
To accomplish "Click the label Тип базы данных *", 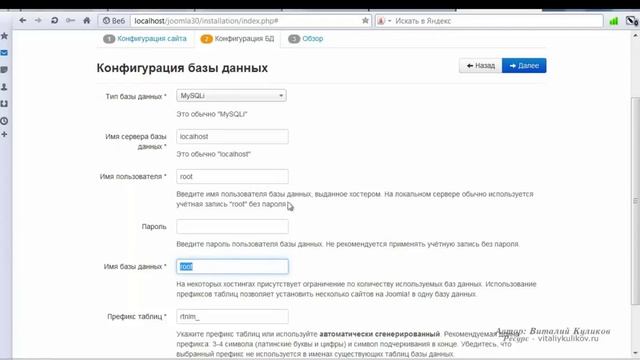I will click(136, 97).
